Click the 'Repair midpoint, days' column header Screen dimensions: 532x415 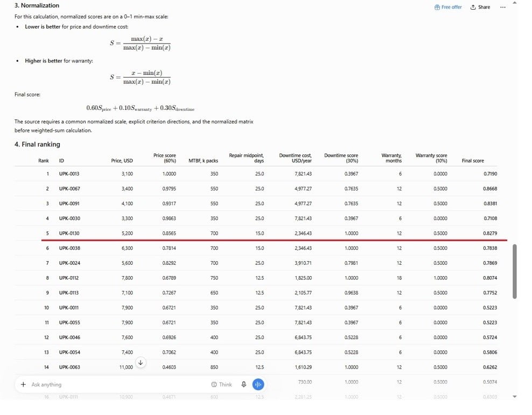tap(246, 158)
